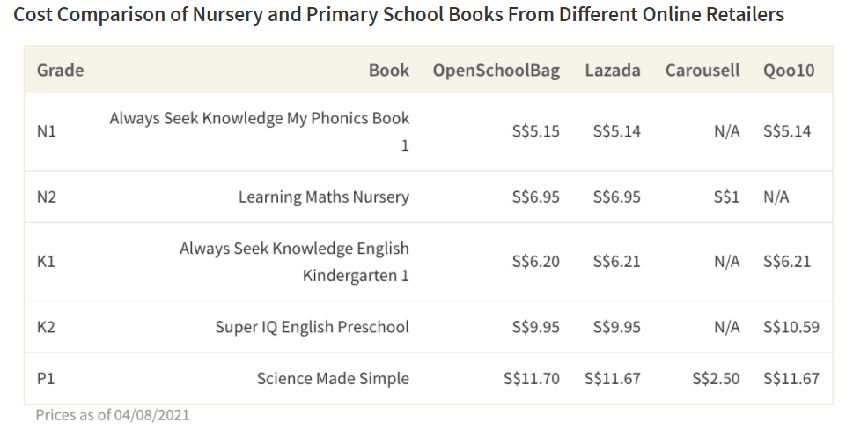Click the S$10.59 Qoo10 price

pos(791,327)
